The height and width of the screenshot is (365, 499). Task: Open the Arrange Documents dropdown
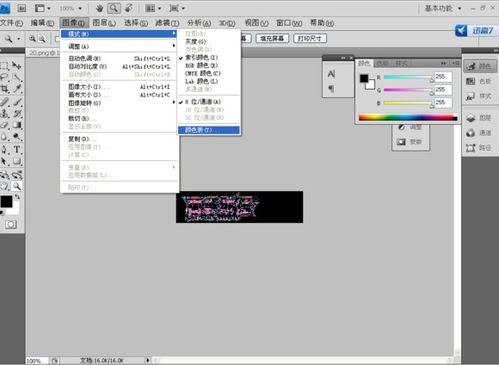[154, 8]
